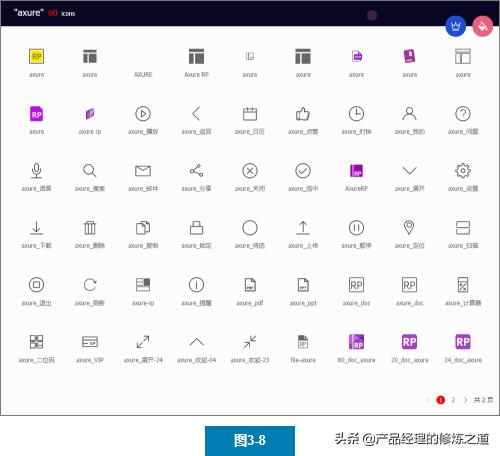Image resolution: width=500 pixels, height=456 pixels.
Task: Select the yellow RP axure icon
Action: (37, 56)
